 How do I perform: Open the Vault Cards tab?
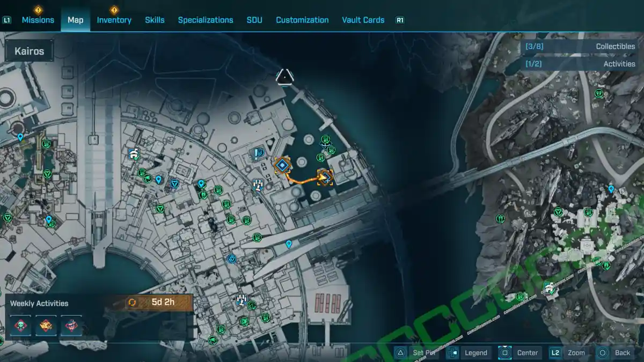(363, 20)
